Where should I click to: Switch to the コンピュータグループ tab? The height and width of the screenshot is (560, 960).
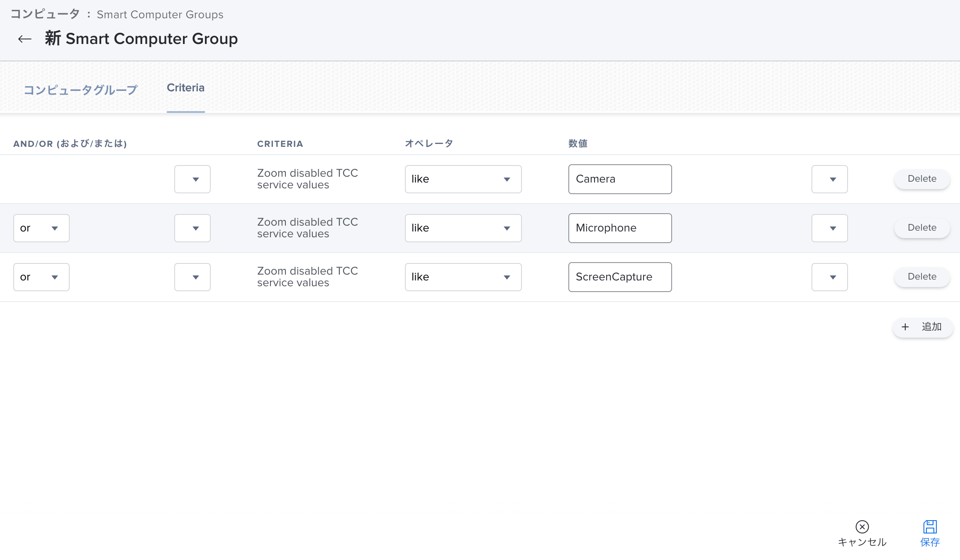click(80, 90)
